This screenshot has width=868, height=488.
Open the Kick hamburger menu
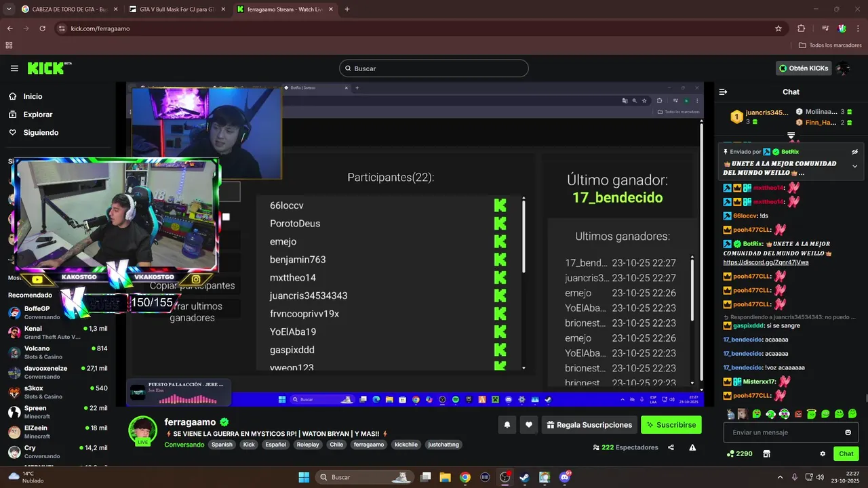pyautogui.click(x=14, y=68)
